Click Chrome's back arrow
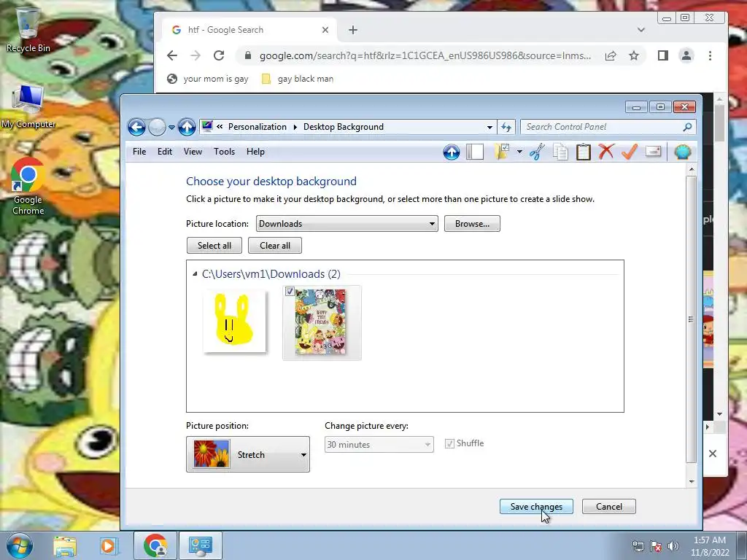The height and width of the screenshot is (560, 747). pyautogui.click(x=172, y=55)
